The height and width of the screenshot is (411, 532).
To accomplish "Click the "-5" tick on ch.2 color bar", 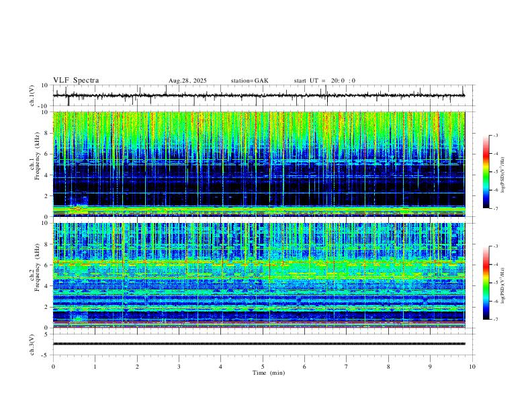I will (495, 283).
